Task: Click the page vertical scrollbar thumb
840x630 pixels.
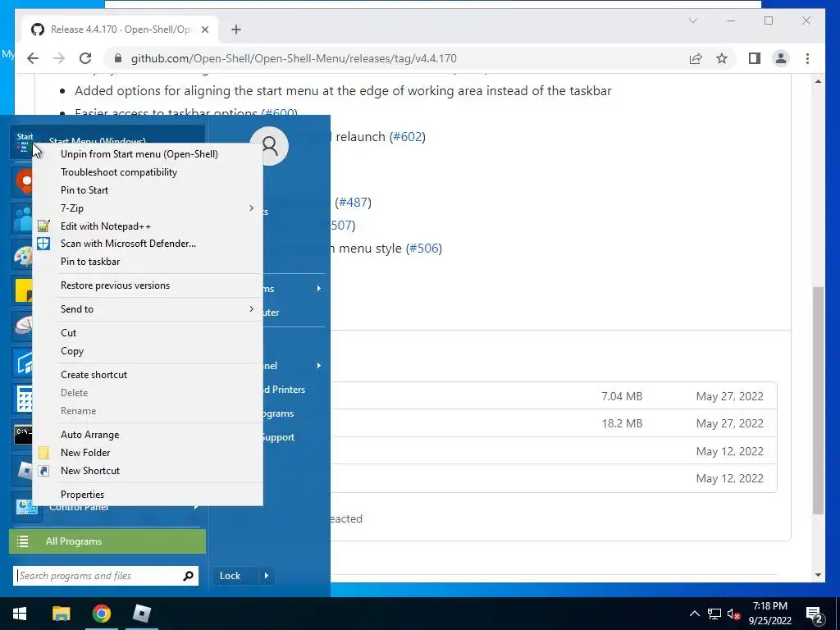Action: click(818, 400)
